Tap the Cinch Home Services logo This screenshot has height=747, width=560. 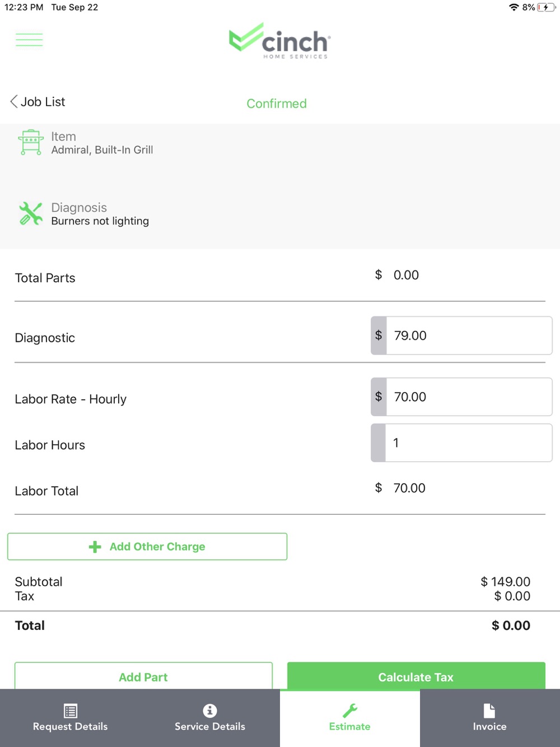pos(279,41)
